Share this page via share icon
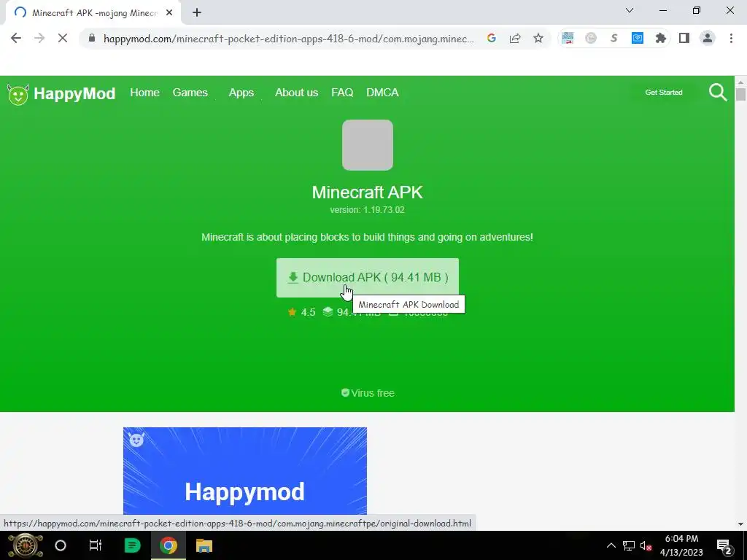 (515, 38)
